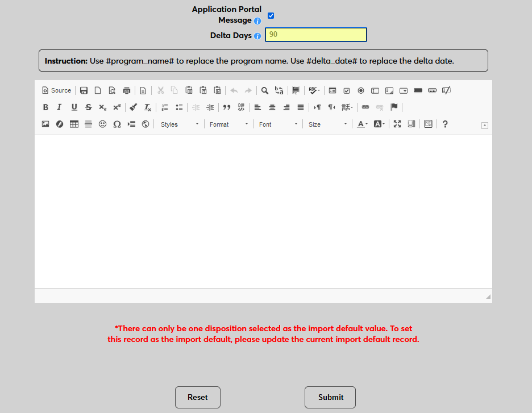Click the Insert Image icon
532x413 pixels.
click(45, 124)
